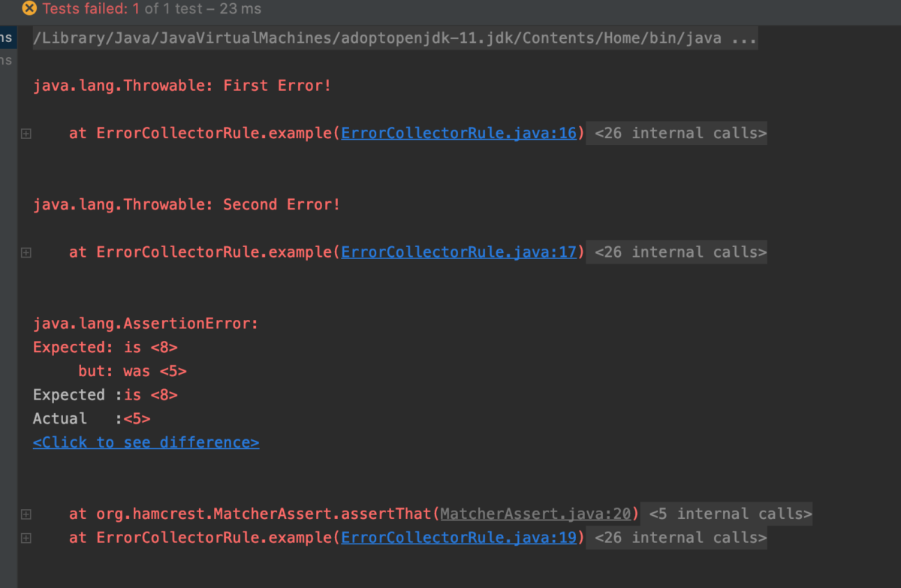Viewport: 901px width, 588px height.
Task: Open ErrorCollectorRule.java at line 16
Action: tap(459, 133)
